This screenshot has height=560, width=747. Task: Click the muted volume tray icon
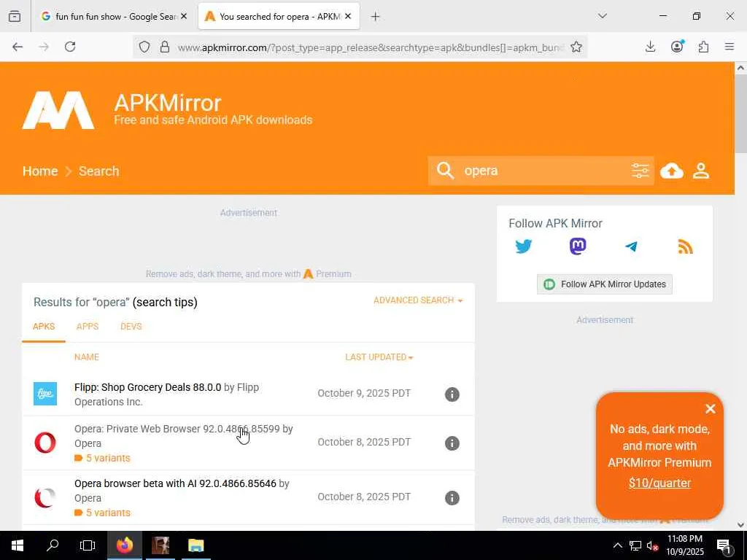point(651,545)
